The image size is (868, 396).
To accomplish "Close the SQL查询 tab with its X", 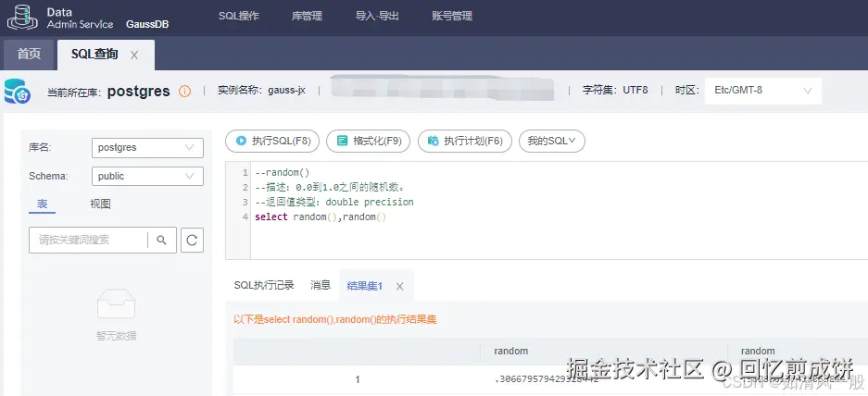I will 134,55.
